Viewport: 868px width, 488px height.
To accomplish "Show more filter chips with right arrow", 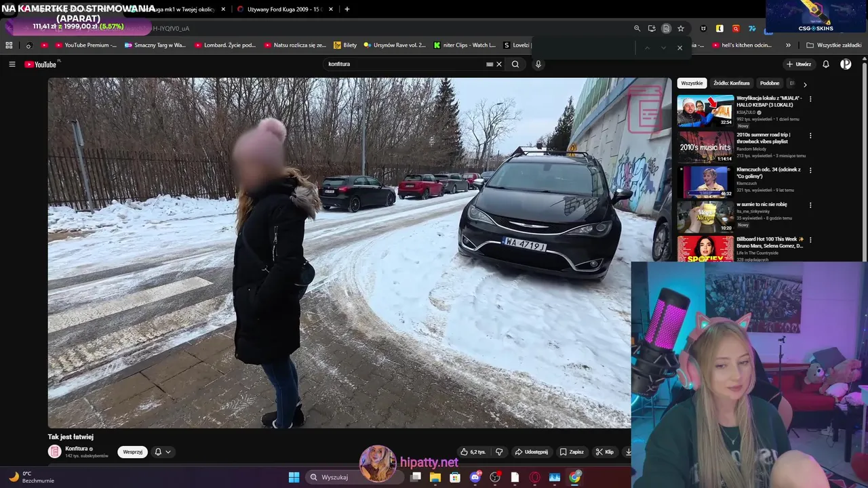I will pos(805,85).
